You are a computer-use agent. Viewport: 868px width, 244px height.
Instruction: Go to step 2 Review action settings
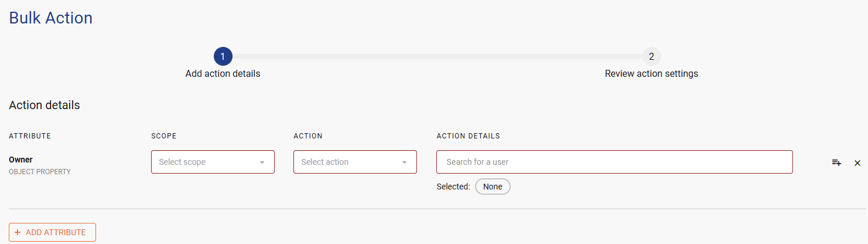tap(651, 57)
